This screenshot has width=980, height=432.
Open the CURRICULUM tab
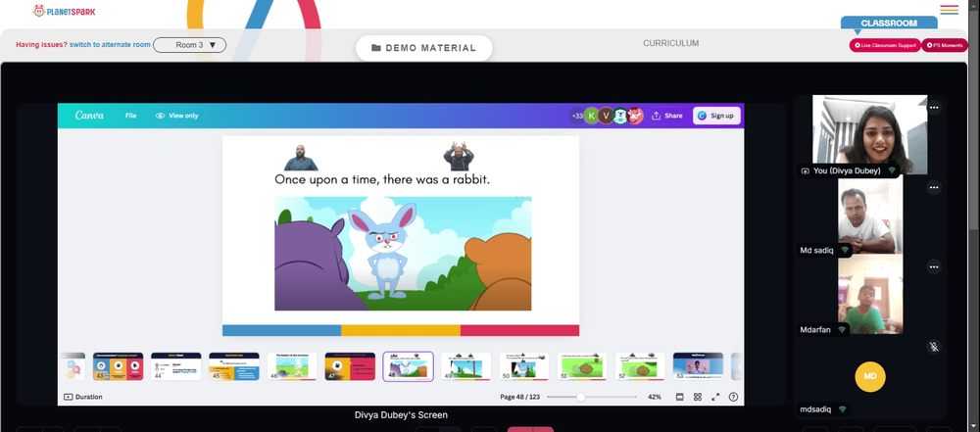click(670, 43)
